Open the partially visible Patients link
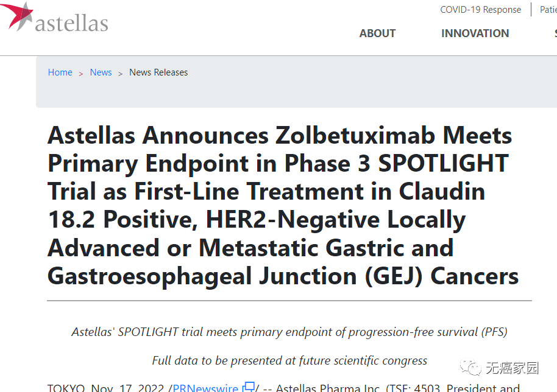This screenshot has height=392, width=557. pyautogui.click(x=548, y=10)
